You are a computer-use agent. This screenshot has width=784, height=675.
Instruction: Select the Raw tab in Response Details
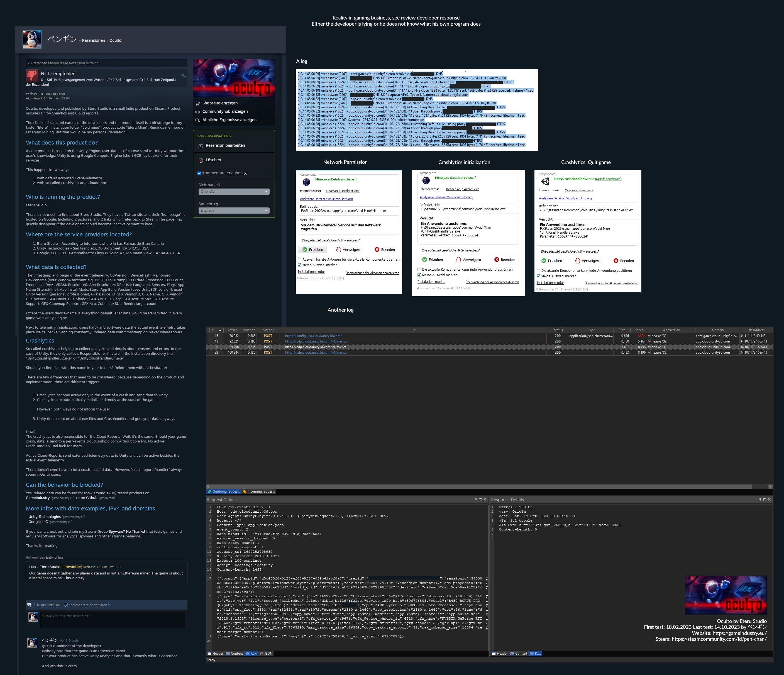click(x=535, y=654)
